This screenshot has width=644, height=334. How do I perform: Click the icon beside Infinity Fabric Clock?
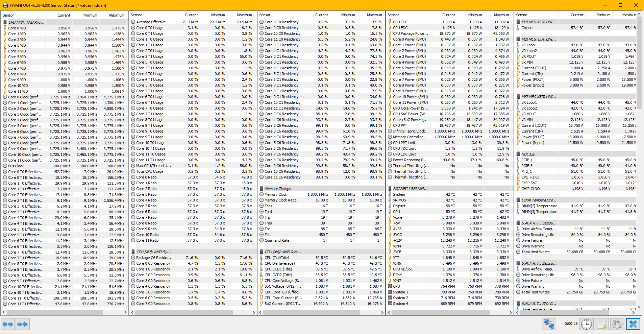[390, 131]
